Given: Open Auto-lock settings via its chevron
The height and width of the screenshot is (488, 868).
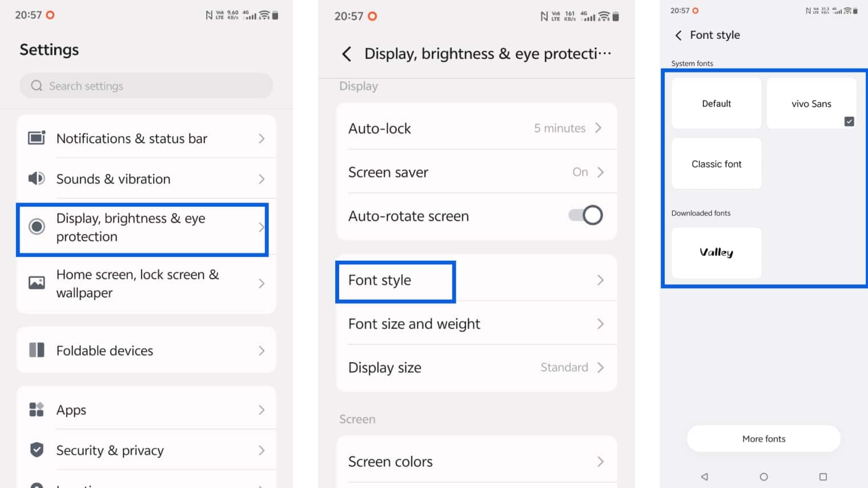Looking at the screenshot, I should click(x=600, y=128).
